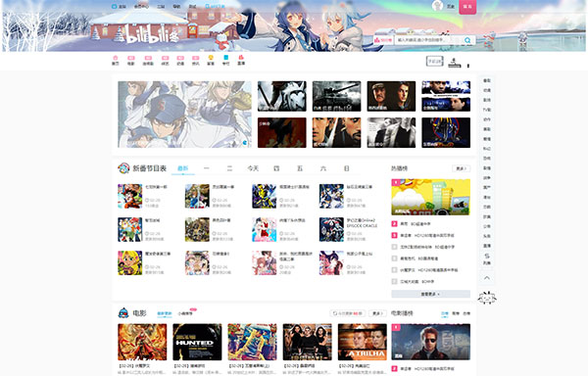The height and width of the screenshot is (376, 588).
Task: Click the back-to-top chevron in right sidebar
Action: click(487, 278)
